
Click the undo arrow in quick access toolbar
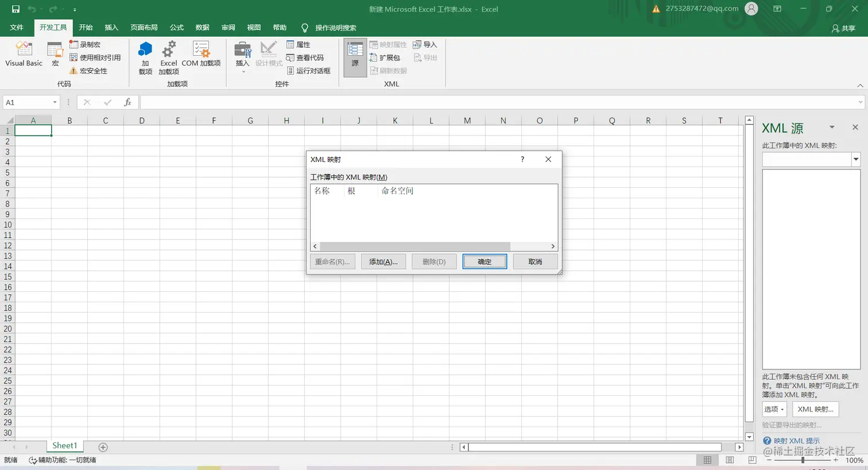tap(32, 9)
